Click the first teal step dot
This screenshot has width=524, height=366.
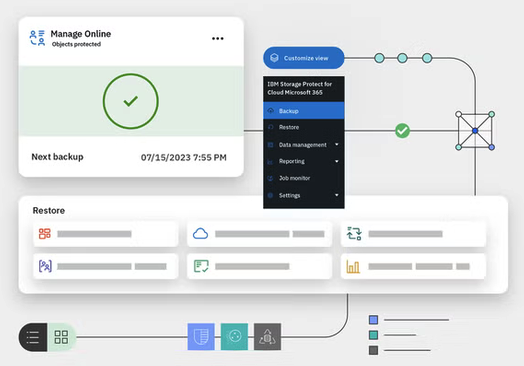379,58
